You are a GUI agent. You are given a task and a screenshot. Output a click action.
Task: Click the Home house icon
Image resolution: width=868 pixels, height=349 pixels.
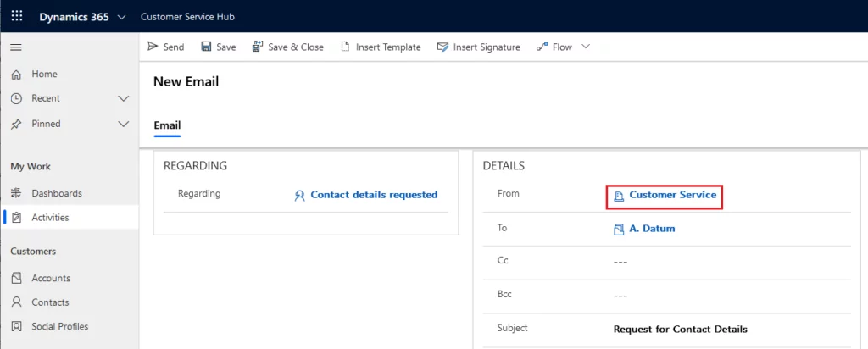click(x=17, y=74)
